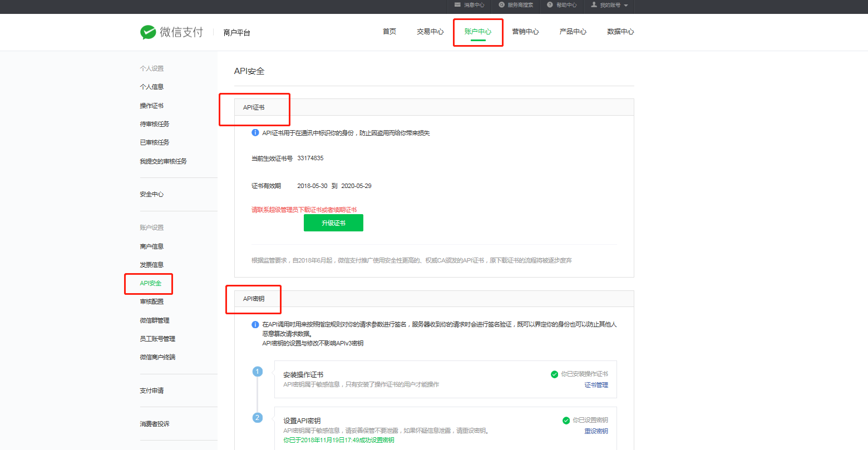Select 我提交的审核任务 in the sidebar
This screenshot has width=868, height=450.
click(x=164, y=161)
